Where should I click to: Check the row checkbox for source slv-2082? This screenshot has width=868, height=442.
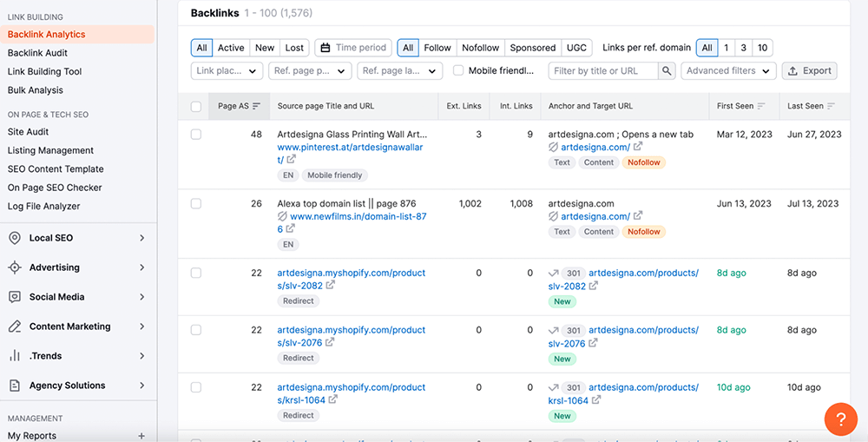click(196, 273)
